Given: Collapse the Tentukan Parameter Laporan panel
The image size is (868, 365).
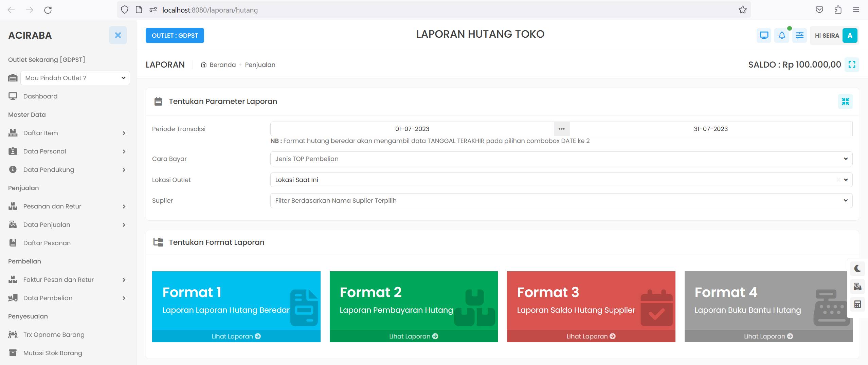Looking at the screenshot, I should pos(845,101).
